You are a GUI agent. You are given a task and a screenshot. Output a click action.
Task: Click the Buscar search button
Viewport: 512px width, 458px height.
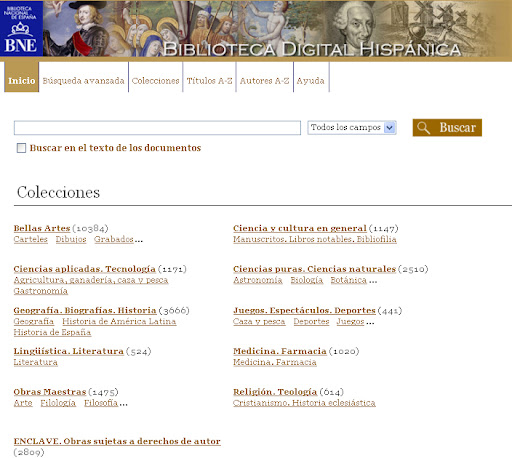pyautogui.click(x=447, y=128)
